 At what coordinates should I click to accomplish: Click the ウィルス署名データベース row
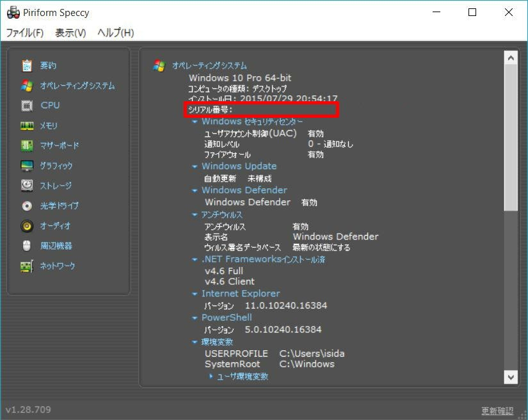277,248
